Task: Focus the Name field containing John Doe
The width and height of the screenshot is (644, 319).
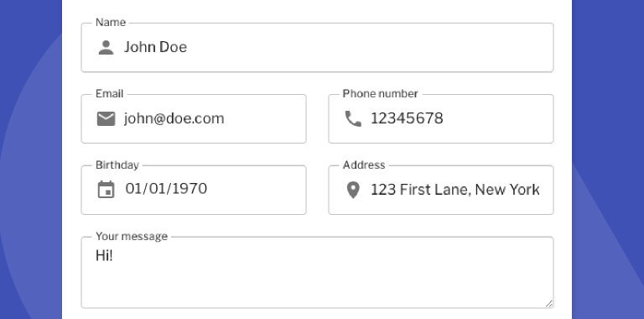Action: (x=317, y=47)
